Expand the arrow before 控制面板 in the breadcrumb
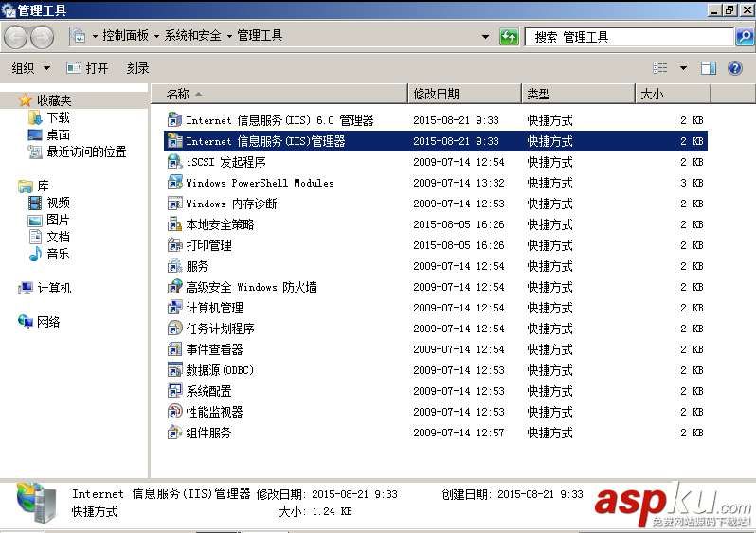This screenshot has width=756, height=533. 95,36
